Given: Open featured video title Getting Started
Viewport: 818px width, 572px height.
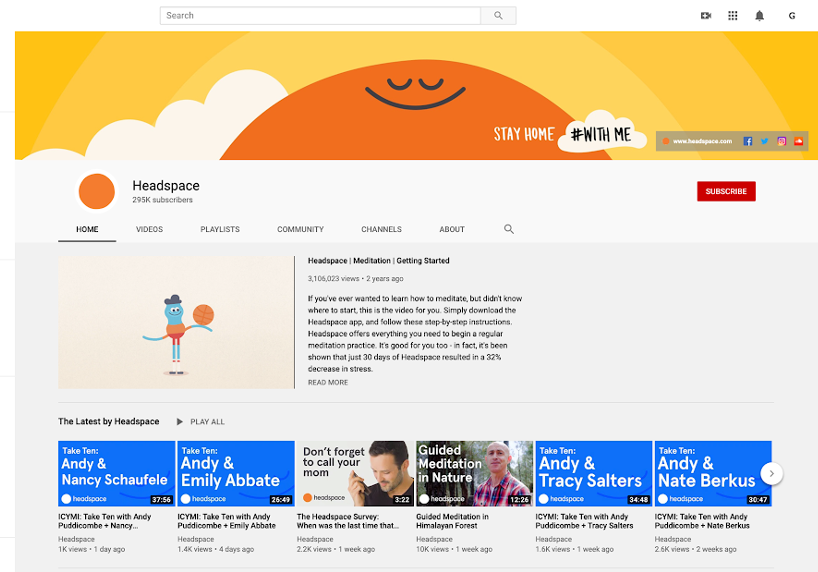Looking at the screenshot, I should coord(378,260).
